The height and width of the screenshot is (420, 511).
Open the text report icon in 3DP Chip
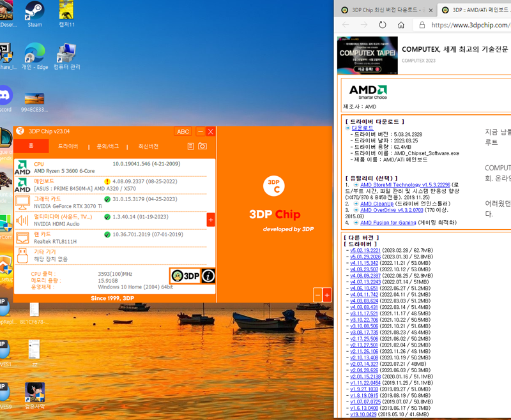[190, 147]
